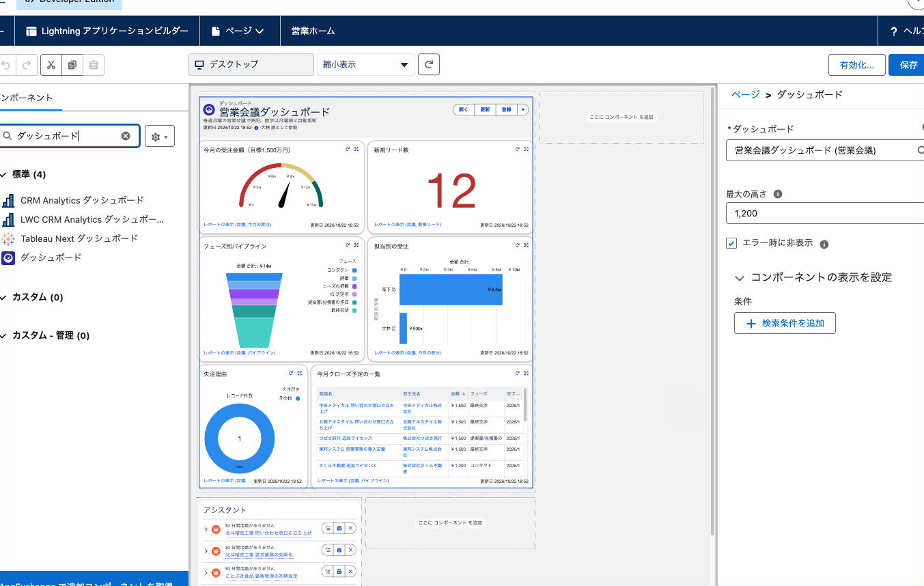The image size is (924, 586).
Task: Expand the 北斗精密工業 問い合わせ窓口の立ち上げ assistant item
Action: (206, 529)
